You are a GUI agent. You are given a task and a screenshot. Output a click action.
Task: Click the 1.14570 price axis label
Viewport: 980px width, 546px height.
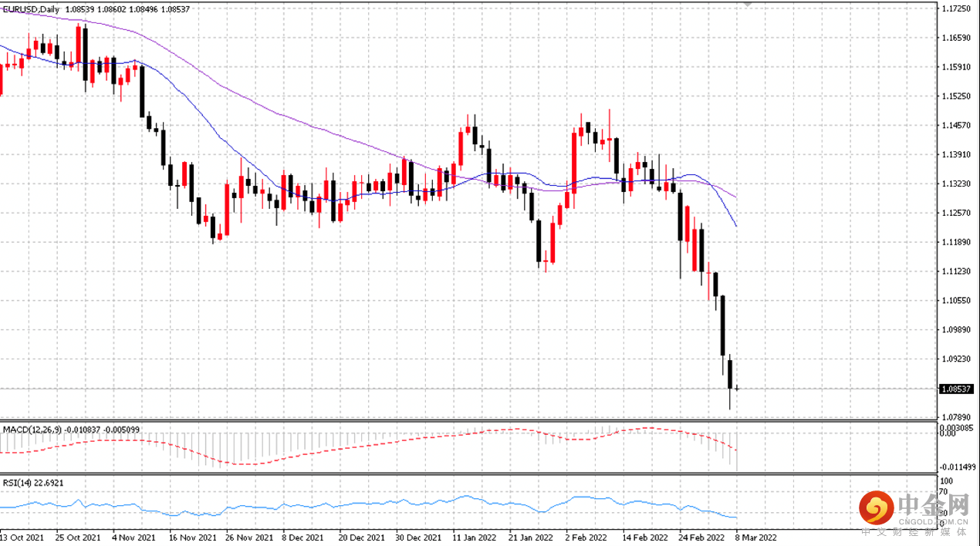pos(956,126)
